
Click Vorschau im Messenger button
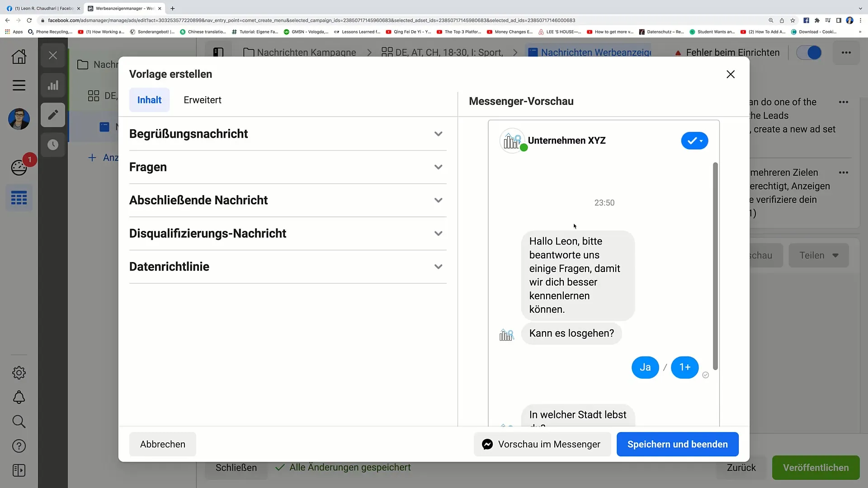tap(542, 444)
